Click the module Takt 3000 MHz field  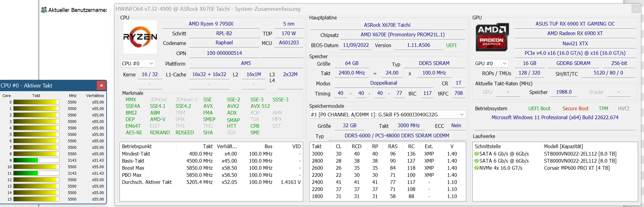pos(409,125)
